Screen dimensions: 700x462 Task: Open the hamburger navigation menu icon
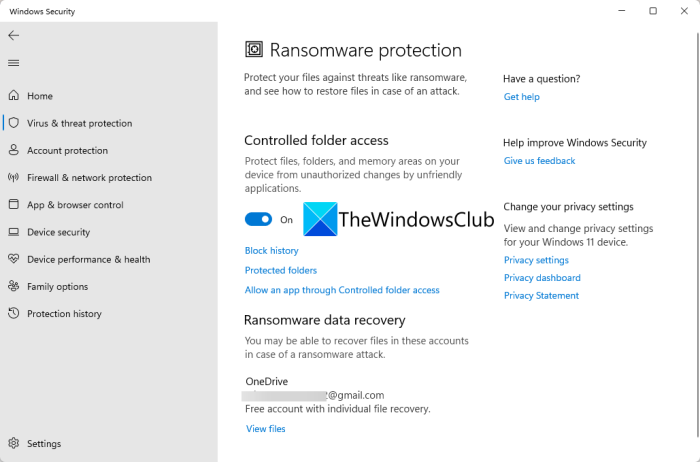13,63
